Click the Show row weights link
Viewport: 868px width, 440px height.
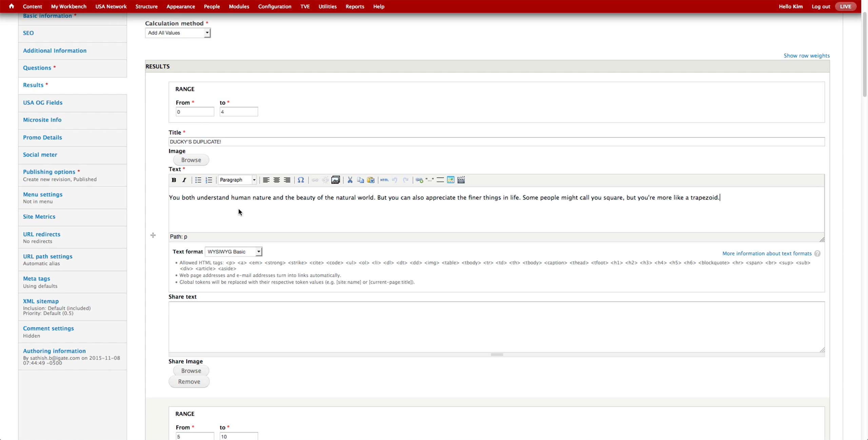806,56
